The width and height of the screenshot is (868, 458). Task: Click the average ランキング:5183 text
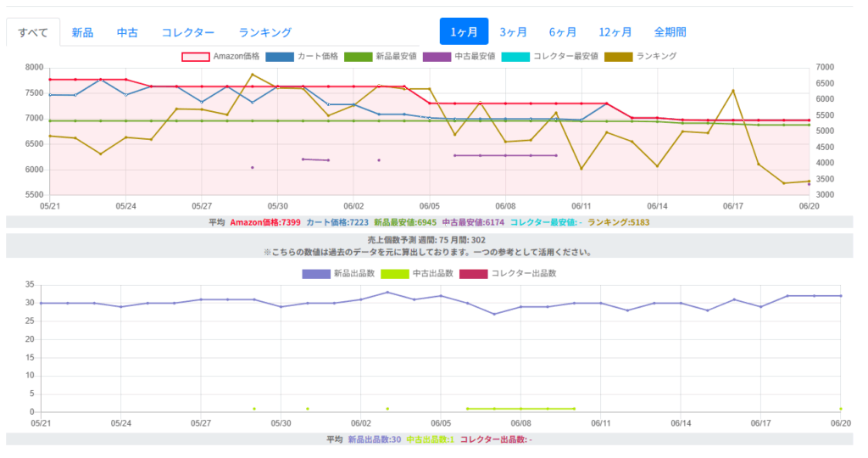tap(618, 222)
